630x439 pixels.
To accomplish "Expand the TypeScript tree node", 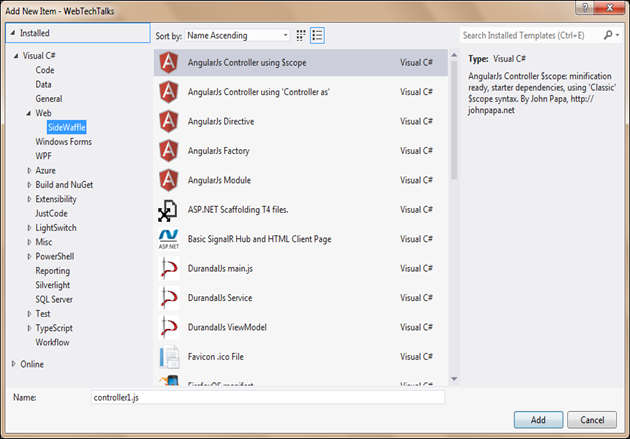I will 29,328.
